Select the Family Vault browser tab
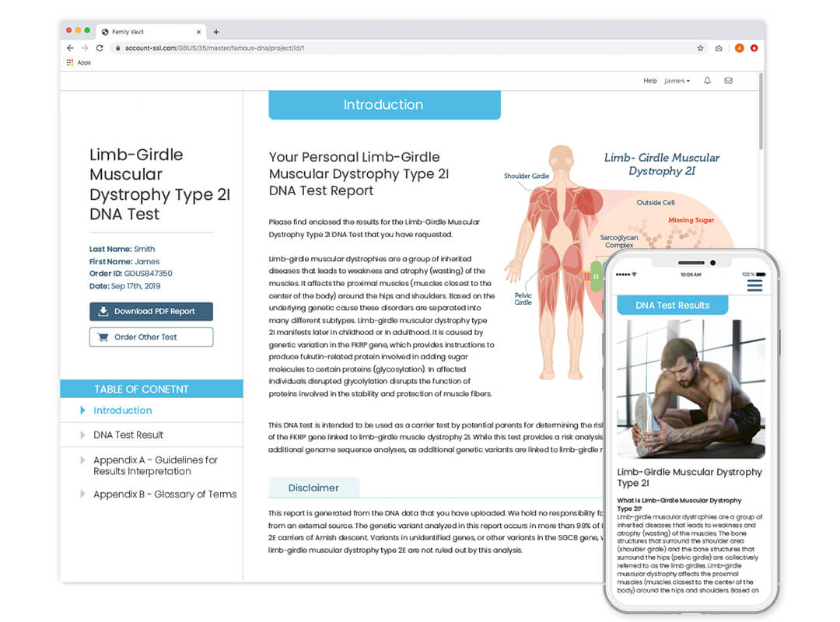Viewport: 840px width, 622px height. coord(151,32)
